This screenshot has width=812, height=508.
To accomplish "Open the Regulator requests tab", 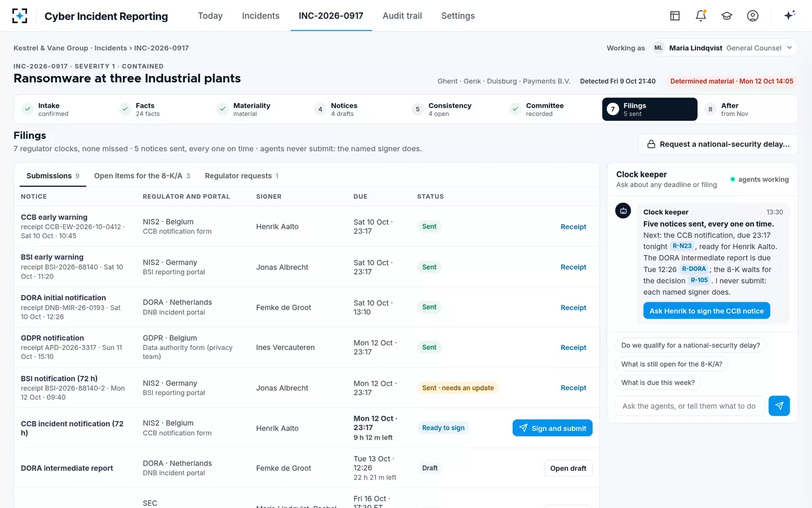I will click(x=242, y=176).
